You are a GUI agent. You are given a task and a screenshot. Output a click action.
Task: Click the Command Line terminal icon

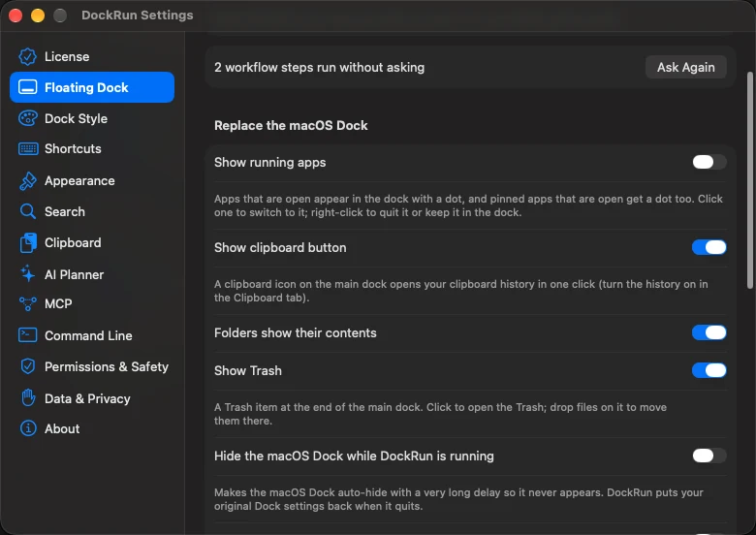click(x=27, y=335)
